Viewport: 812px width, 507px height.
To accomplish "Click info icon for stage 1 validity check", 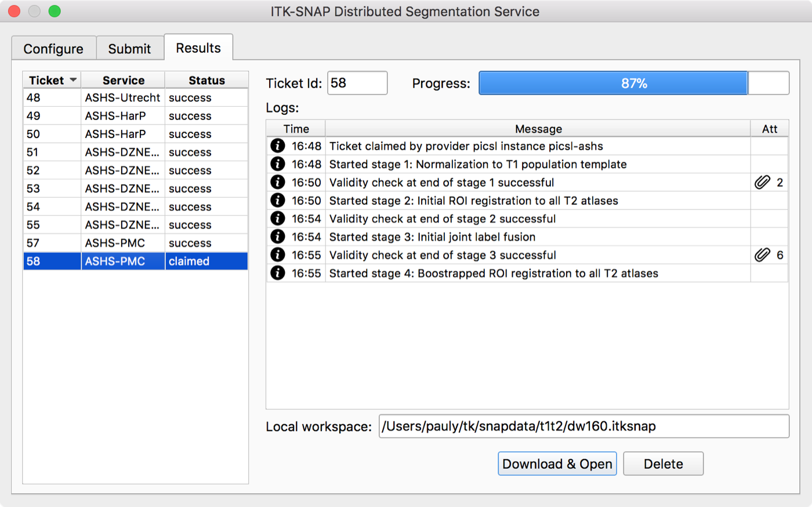I will [278, 182].
